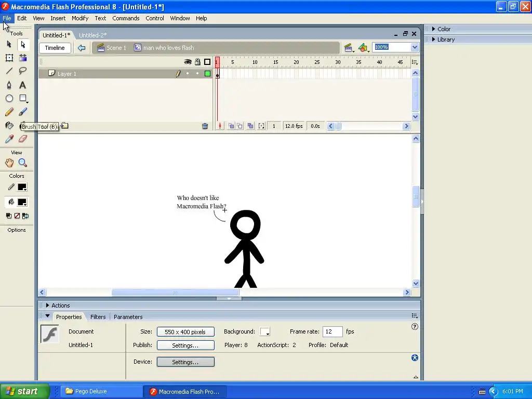Viewport: 532px width, 399px height.
Task: Select the Eraser tool
Action: 23,139
